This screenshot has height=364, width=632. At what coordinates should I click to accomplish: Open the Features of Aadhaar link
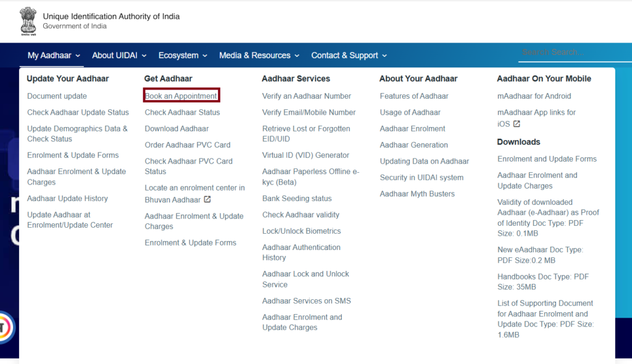tap(414, 96)
